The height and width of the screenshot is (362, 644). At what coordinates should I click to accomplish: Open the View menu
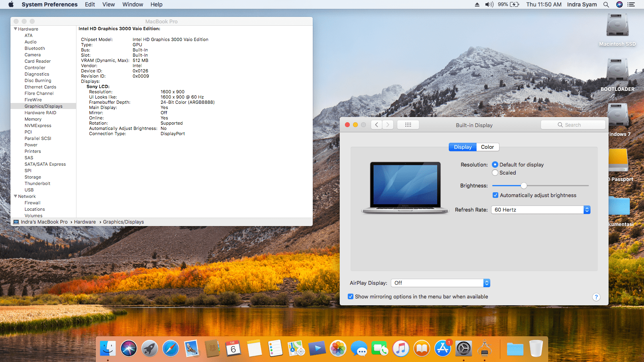tap(109, 4)
